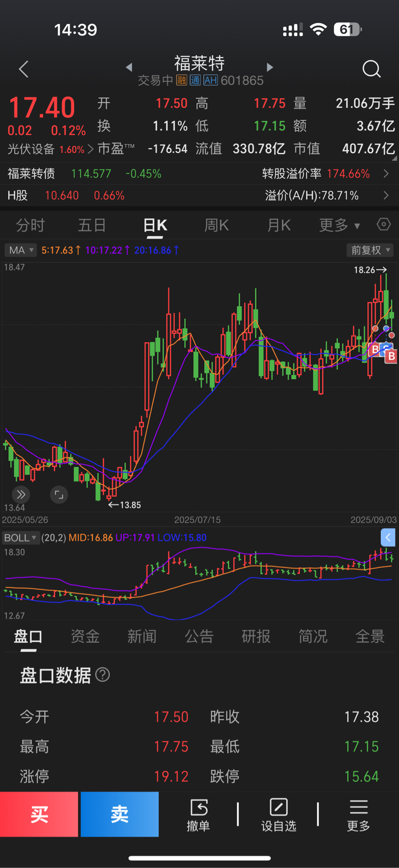Tap BOLL MID:16.86 value

click(x=91, y=538)
